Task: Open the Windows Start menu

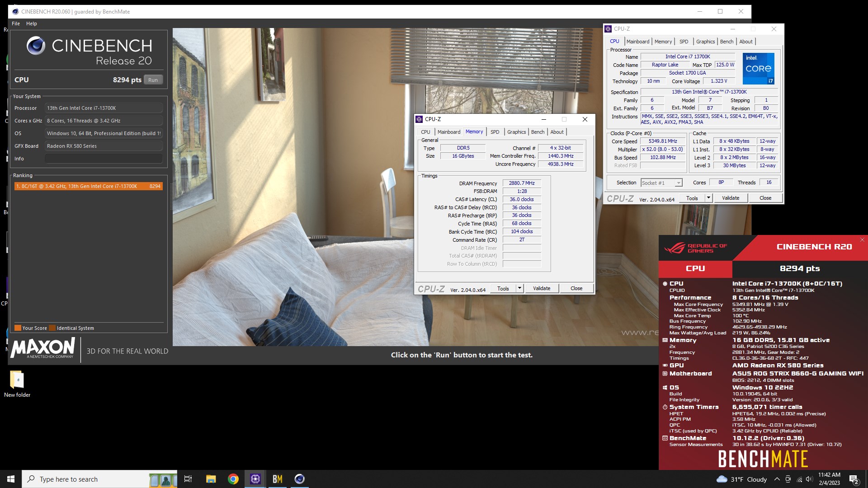Action: click(11, 479)
